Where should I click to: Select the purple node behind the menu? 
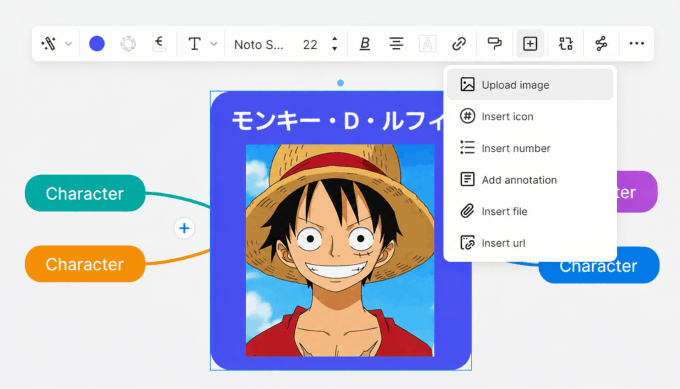click(637, 192)
